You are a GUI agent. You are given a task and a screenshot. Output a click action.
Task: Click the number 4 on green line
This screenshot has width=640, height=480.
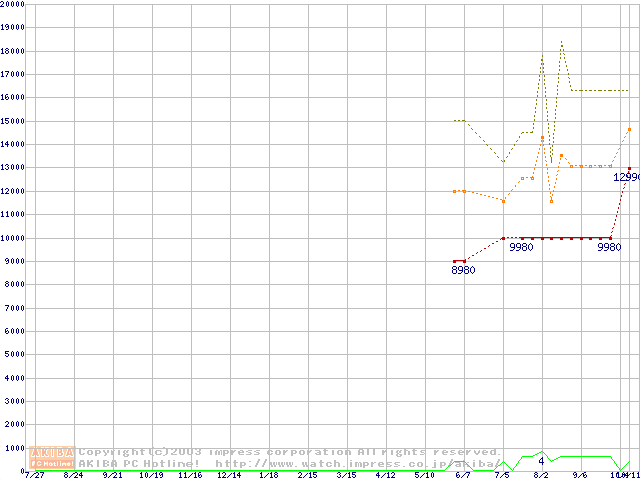tap(541, 461)
